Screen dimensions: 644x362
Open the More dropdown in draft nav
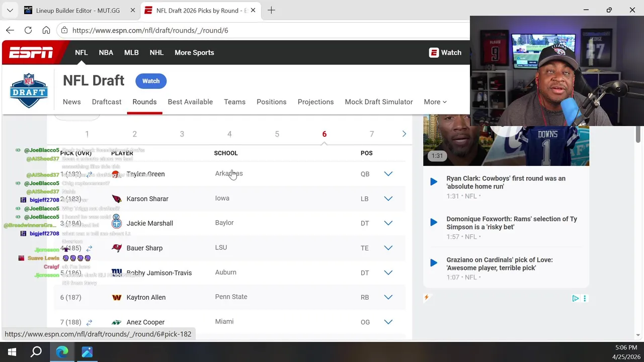[x=435, y=102]
